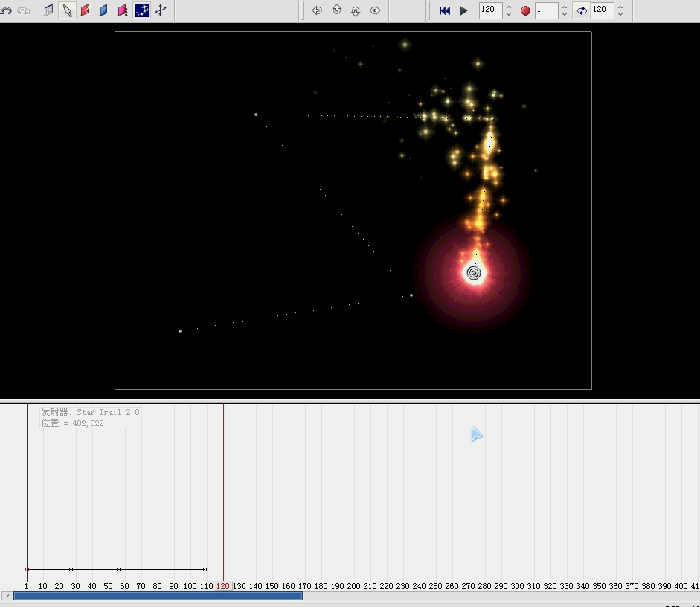Activate the move stage crossed-arrows tool
The image size is (700, 607).
pyautogui.click(x=160, y=10)
